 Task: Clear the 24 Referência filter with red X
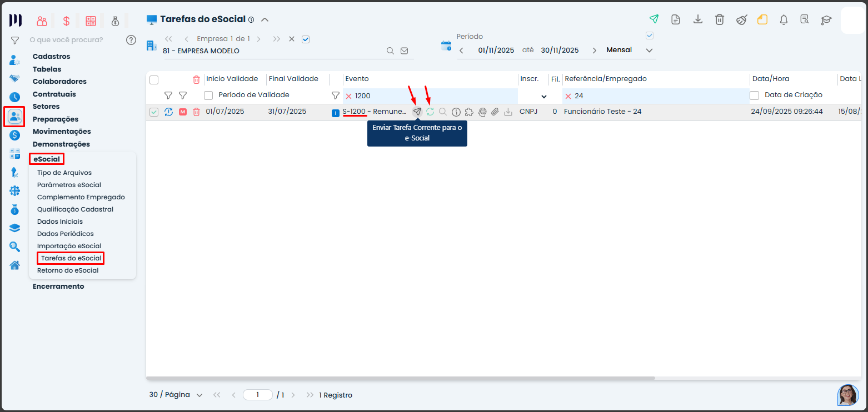coord(568,96)
